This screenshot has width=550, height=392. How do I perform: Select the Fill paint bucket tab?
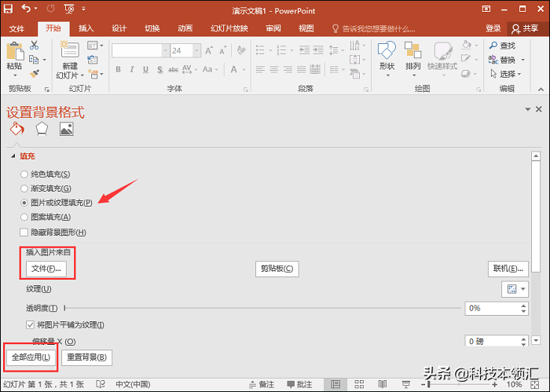click(x=16, y=129)
